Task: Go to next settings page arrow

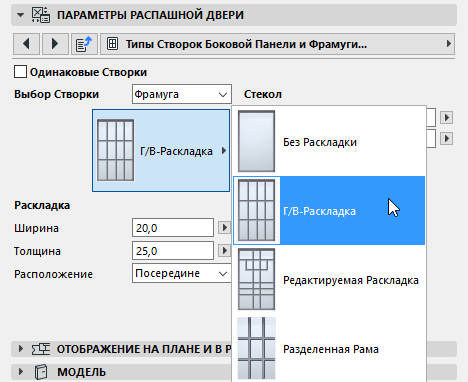Action: click(x=55, y=44)
